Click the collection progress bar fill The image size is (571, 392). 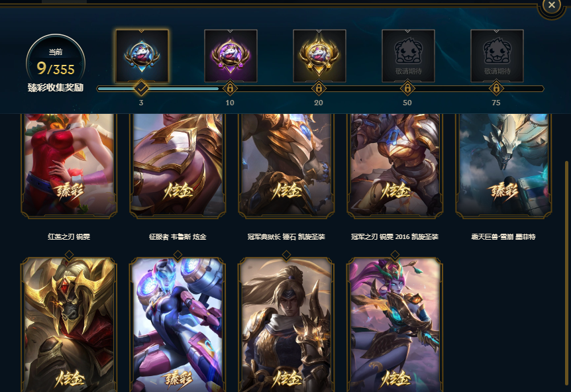(158, 89)
